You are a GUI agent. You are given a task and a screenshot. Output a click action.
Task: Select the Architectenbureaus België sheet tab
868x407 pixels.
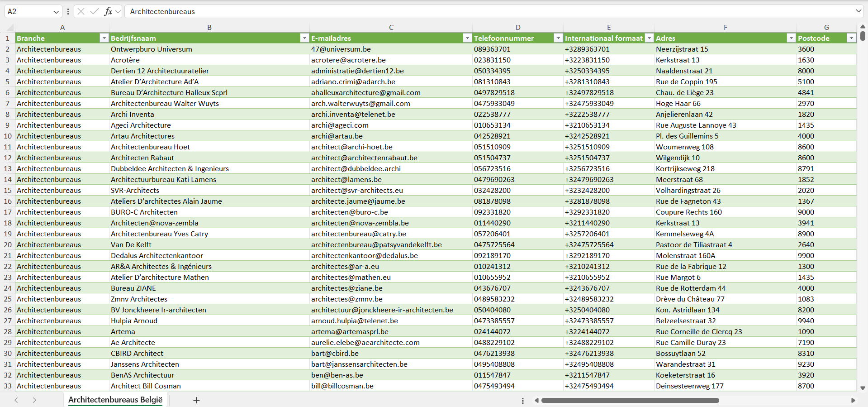(115, 400)
